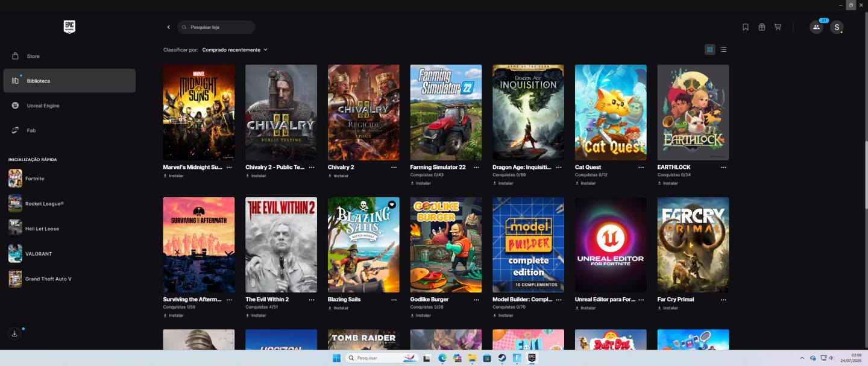The height and width of the screenshot is (366, 868).
Task: Install The Evil Within 2
Action: click(256, 315)
